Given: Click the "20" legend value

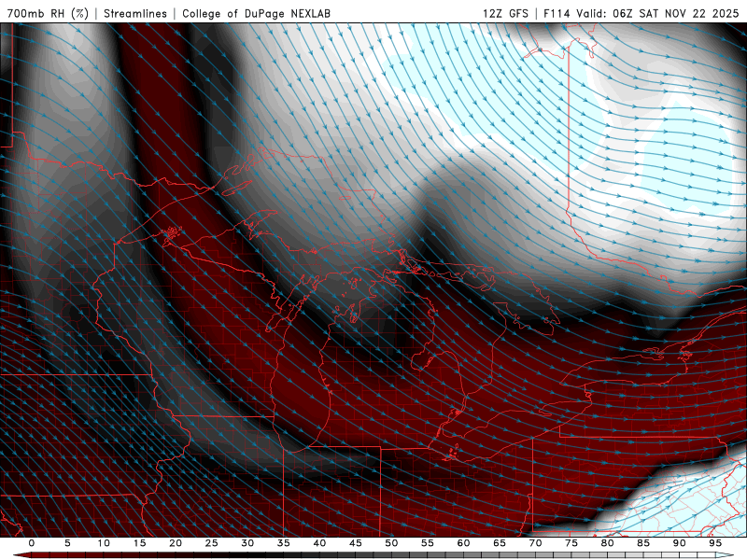Looking at the screenshot, I should coord(176,543).
